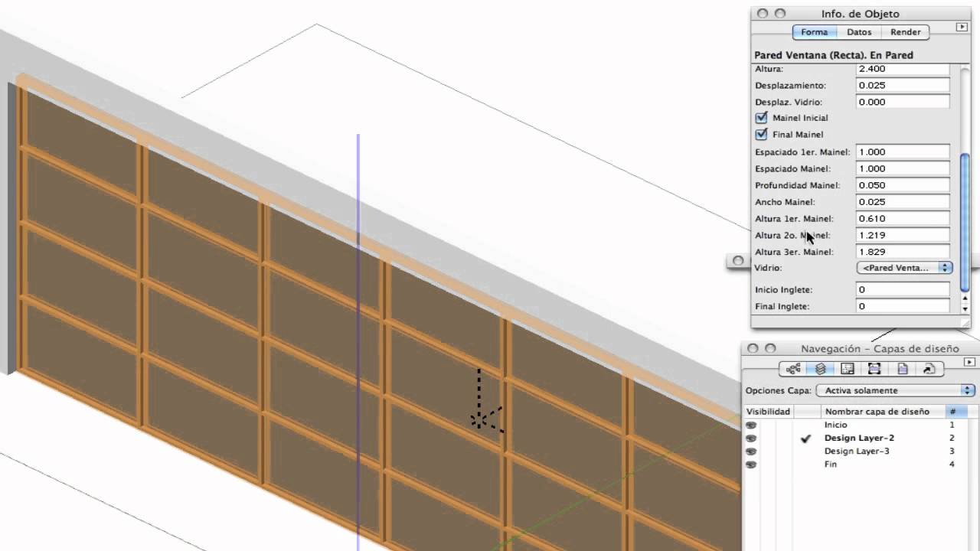Open the References arrow icon
This screenshot has width=980, height=551.
(x=929, y=369)
